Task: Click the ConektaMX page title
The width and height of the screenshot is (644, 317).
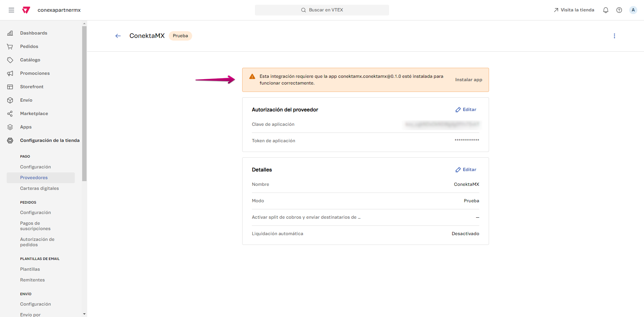Action: click(147, 36)
